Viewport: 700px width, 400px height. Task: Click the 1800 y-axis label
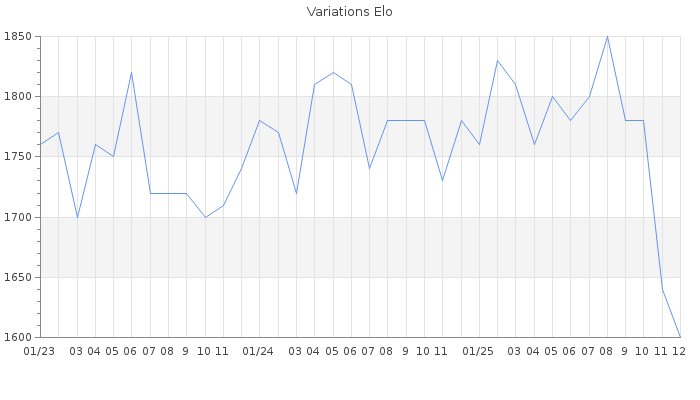[18, 97]
